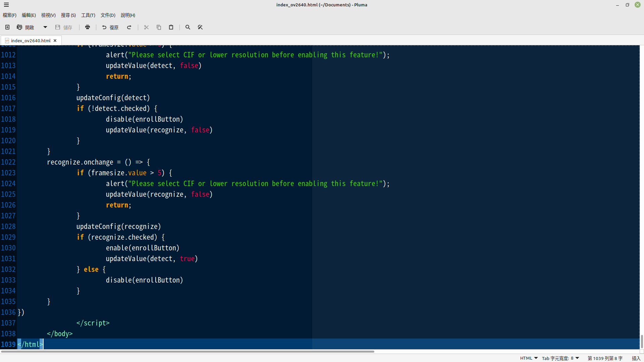644x362 pixels.
Task: Open the 搜尋(S) menu
Action: pos(68,15)
